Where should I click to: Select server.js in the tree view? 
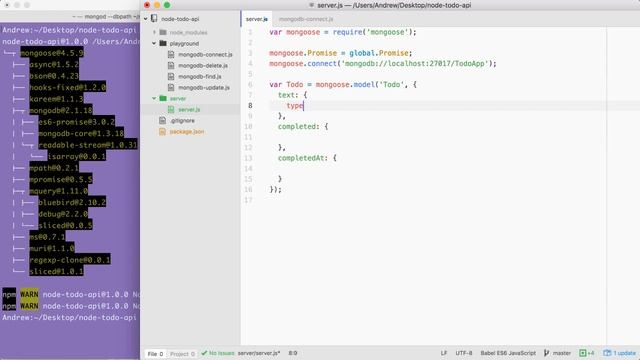[189, 109]
